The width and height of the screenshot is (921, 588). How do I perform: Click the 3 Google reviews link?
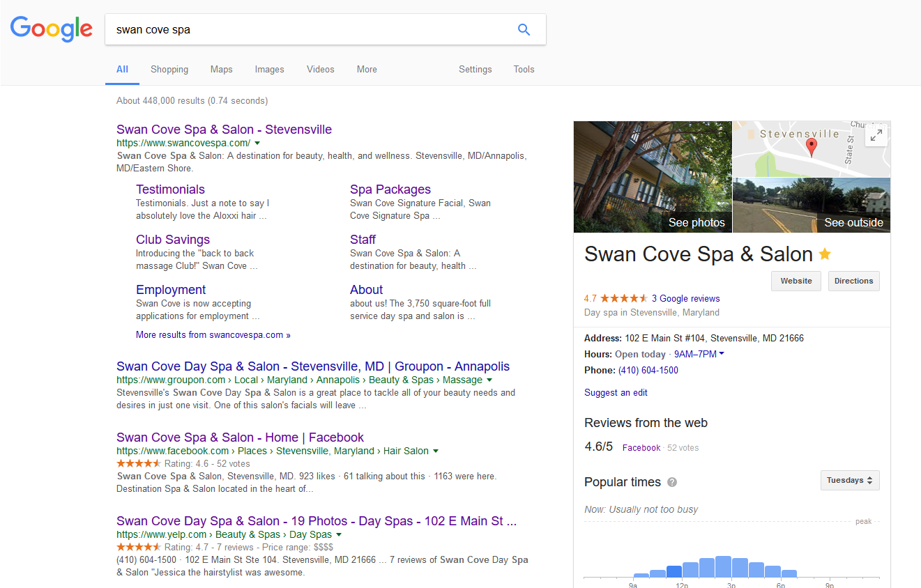pos(686,298)
